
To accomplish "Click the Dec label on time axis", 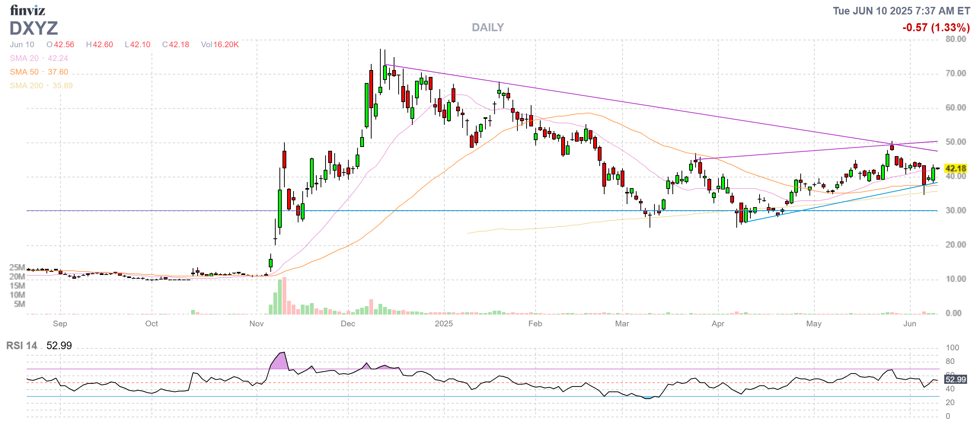I will coord(348,324).
